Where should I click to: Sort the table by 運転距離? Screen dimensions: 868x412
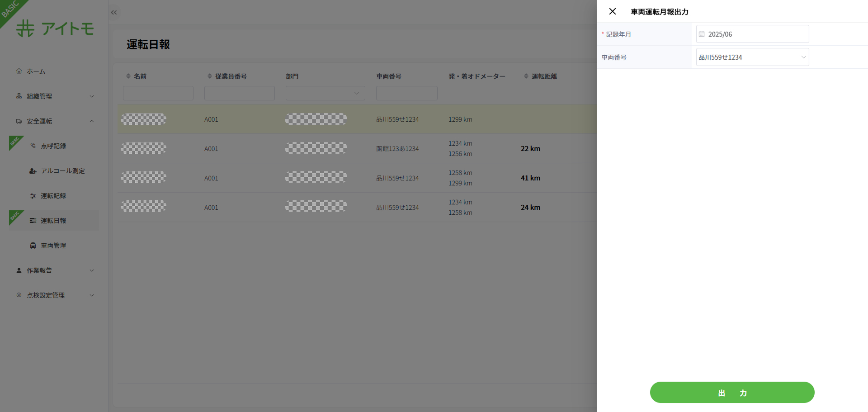[526, 76]
